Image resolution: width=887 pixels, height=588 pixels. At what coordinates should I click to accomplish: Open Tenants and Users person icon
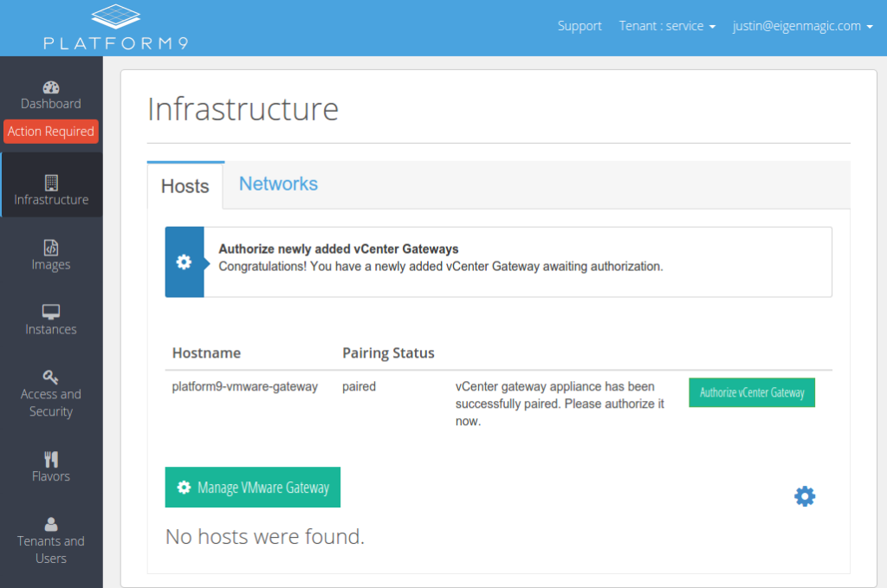click(x=51, y=524)
